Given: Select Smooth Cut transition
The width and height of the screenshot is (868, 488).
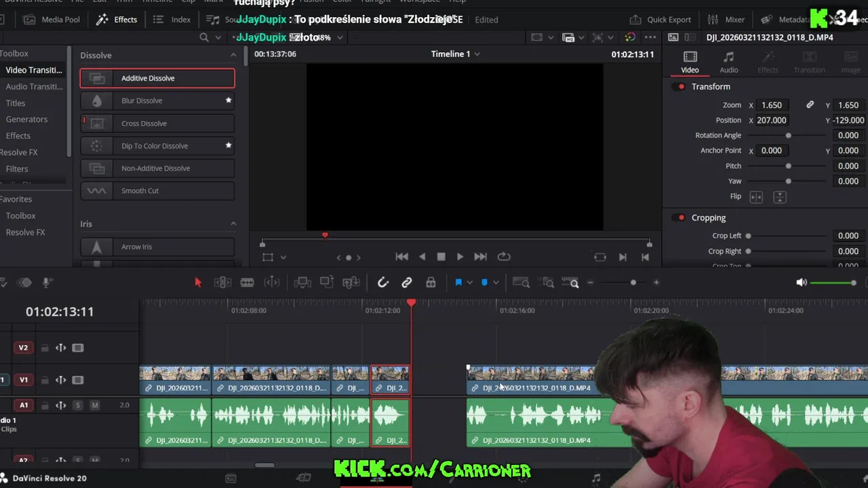Looking at the screenshot, I should 157,190.
